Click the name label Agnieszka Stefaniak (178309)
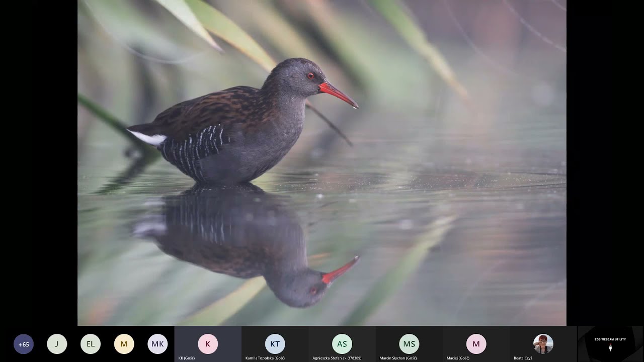The height and width of the screenshot is (362, 644). (337, 358)
